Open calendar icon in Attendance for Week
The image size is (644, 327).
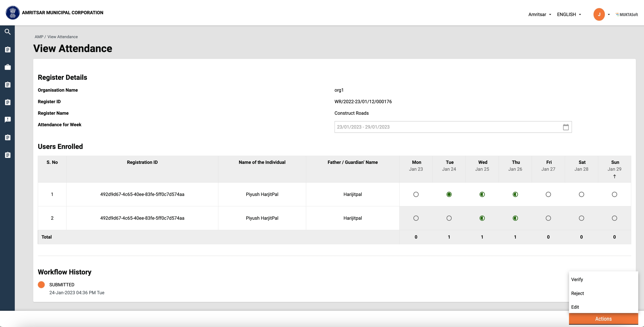pos(566,127)
